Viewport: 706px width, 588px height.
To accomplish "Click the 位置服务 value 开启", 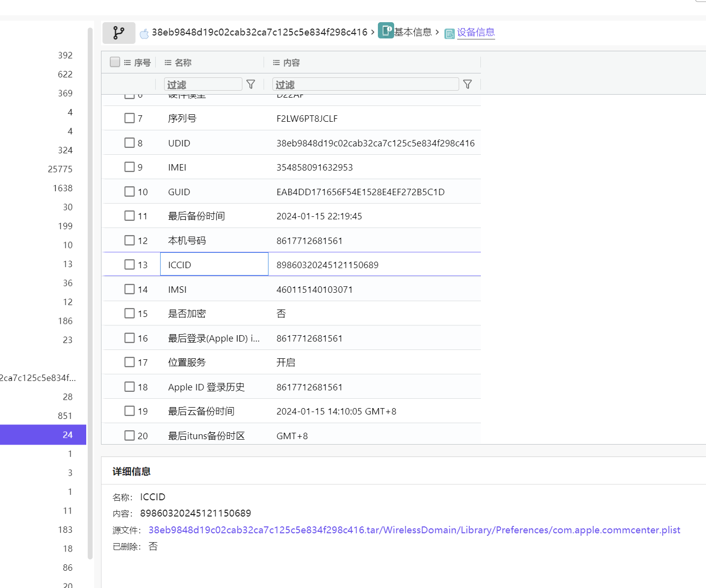I will click(x=286, y=362).
